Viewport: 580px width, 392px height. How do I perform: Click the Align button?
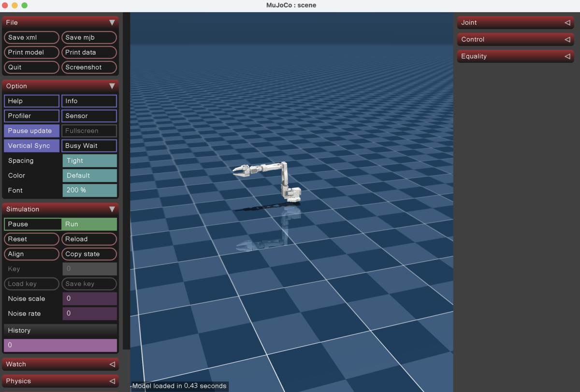31,254
